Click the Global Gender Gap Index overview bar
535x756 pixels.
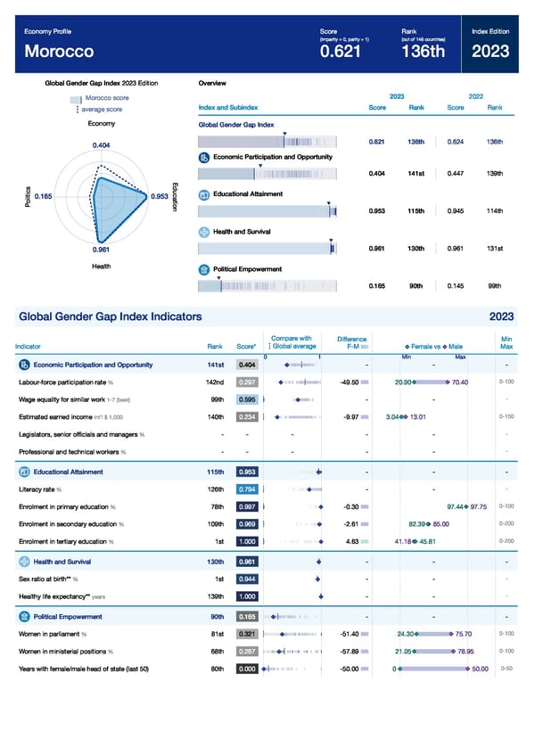click(x=266, y=142)
